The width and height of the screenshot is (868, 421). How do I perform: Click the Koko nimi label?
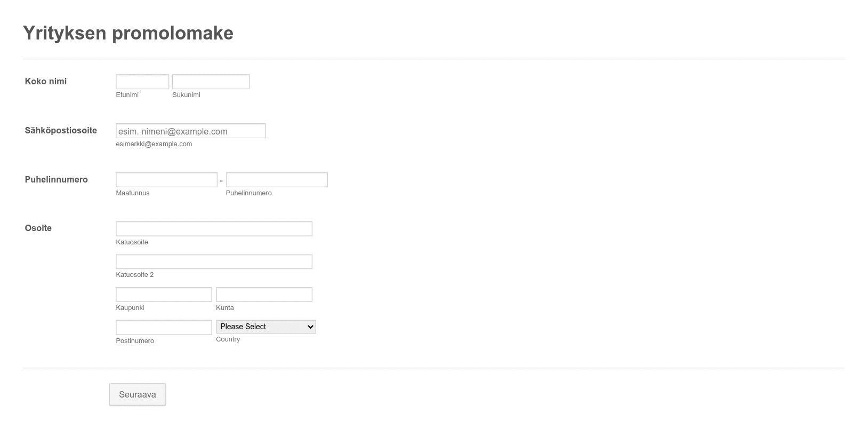click(46, 81)
